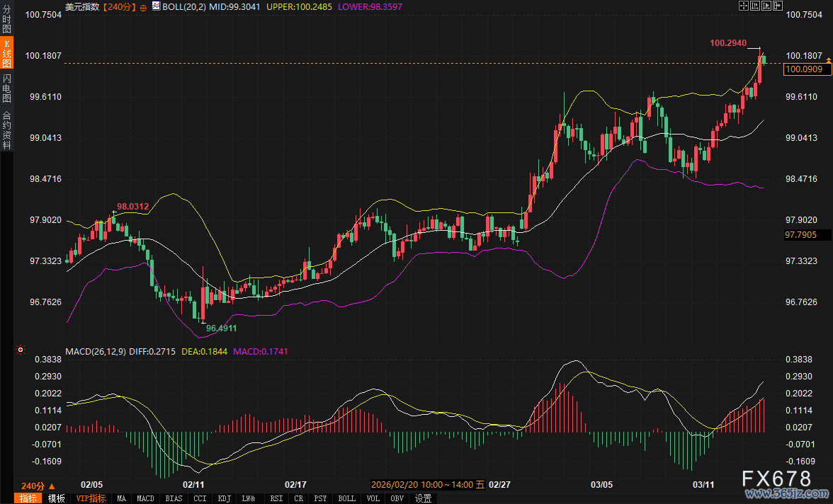Click the 96.4911 low marker
Viewport: 833px width, 504px height.
222,328
